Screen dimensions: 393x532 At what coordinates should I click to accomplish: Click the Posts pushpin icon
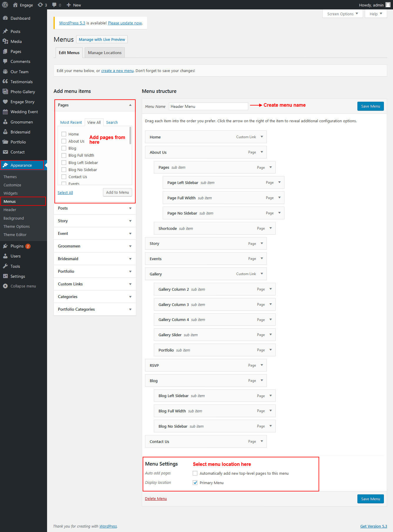tap(5, 31)
